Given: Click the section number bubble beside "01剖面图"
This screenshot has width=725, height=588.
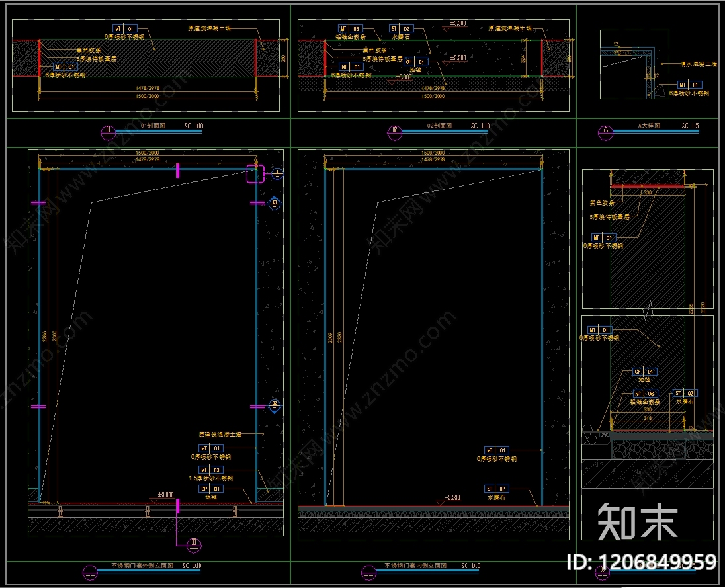Looking at the screenshot, I should 108,132.
